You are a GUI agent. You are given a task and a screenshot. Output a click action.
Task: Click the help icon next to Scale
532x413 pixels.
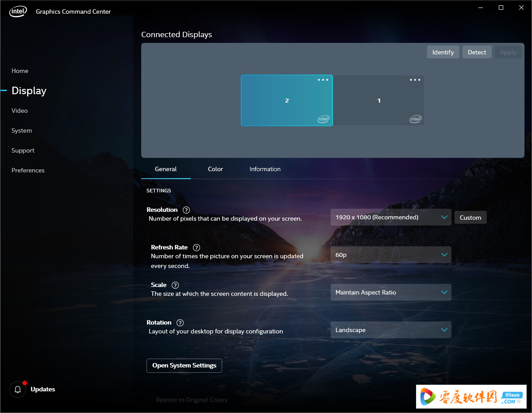[175, 285]
